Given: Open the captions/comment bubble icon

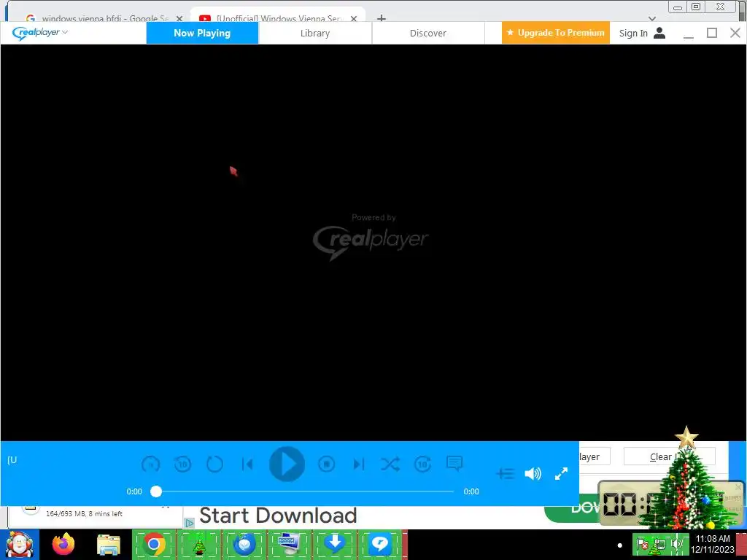Looking at the screenshot, I should 454,463.
